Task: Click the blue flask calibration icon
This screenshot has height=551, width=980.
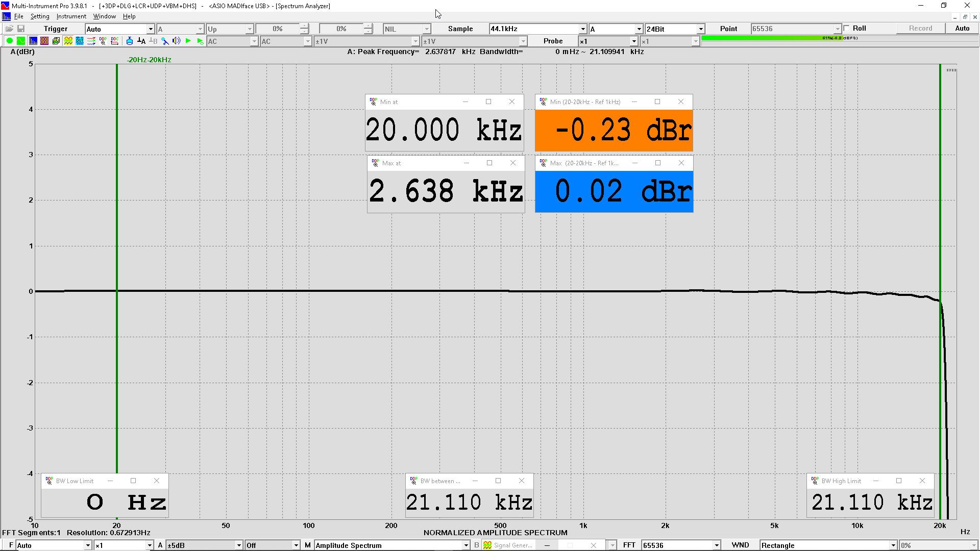Action: coord(130,41)
